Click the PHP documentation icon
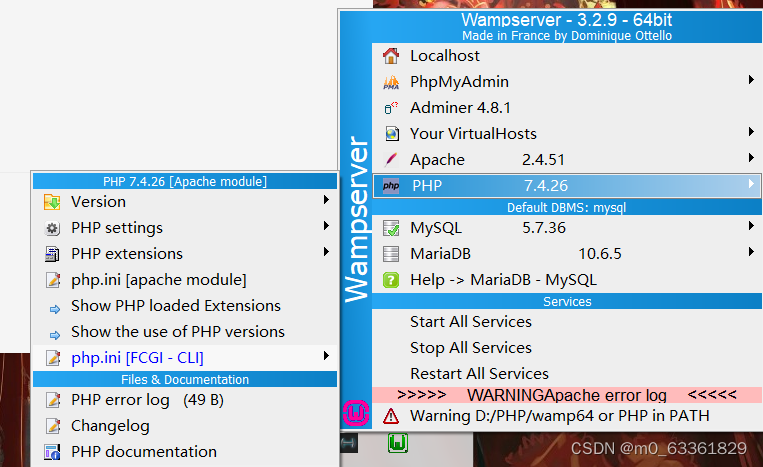This screenshot has height=467, width=763. point(52,452)
